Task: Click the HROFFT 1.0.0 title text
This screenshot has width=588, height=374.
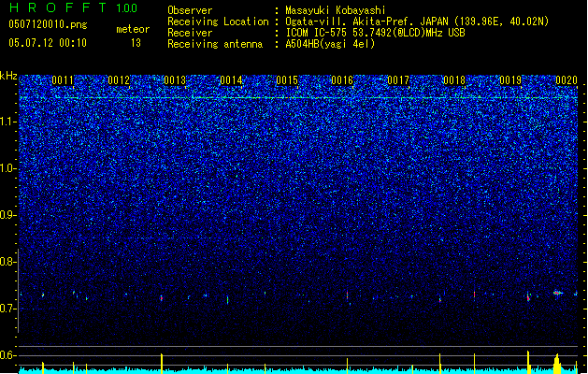Action: 74,7
